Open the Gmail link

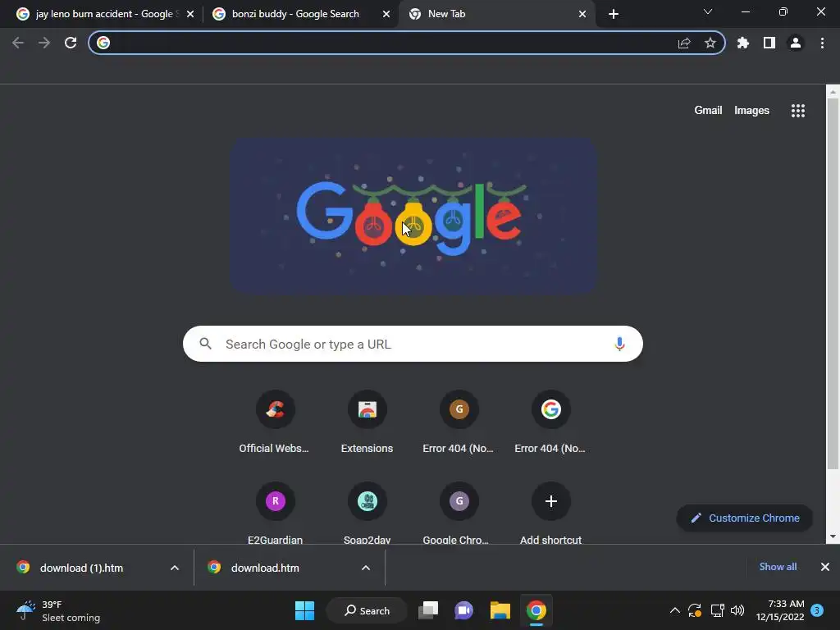click(708, 111)
